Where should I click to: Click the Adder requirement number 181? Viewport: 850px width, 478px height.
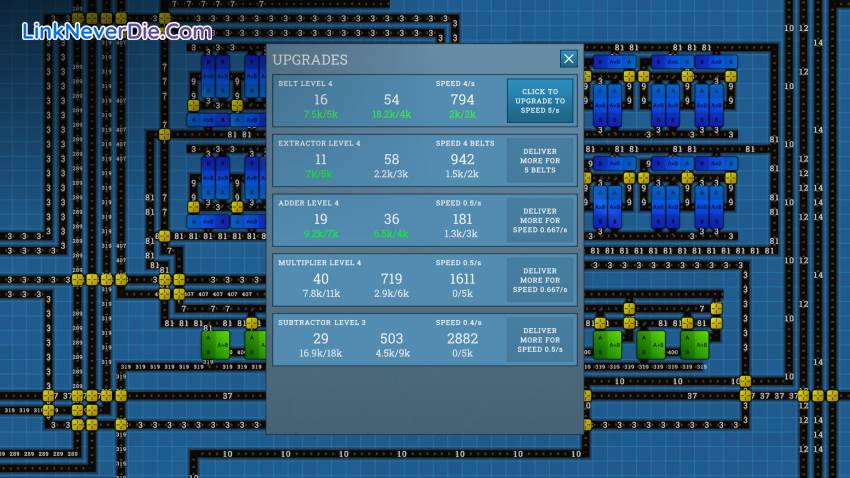[462, 219]
